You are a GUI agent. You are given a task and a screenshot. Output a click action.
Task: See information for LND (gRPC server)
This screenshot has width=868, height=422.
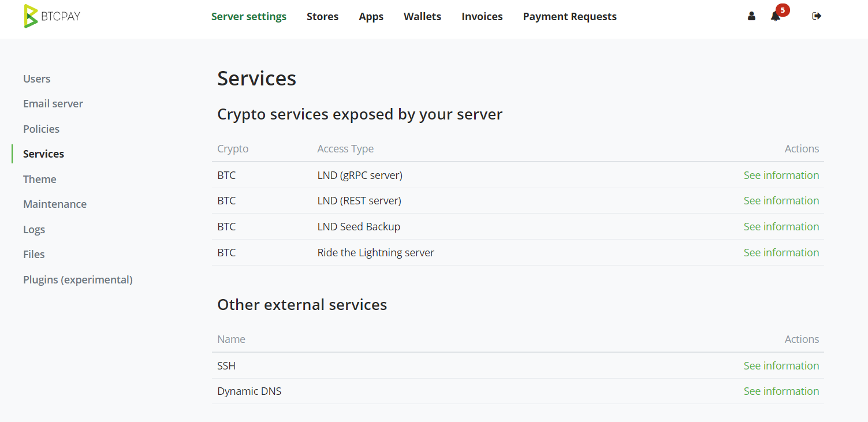coord(781,175)
